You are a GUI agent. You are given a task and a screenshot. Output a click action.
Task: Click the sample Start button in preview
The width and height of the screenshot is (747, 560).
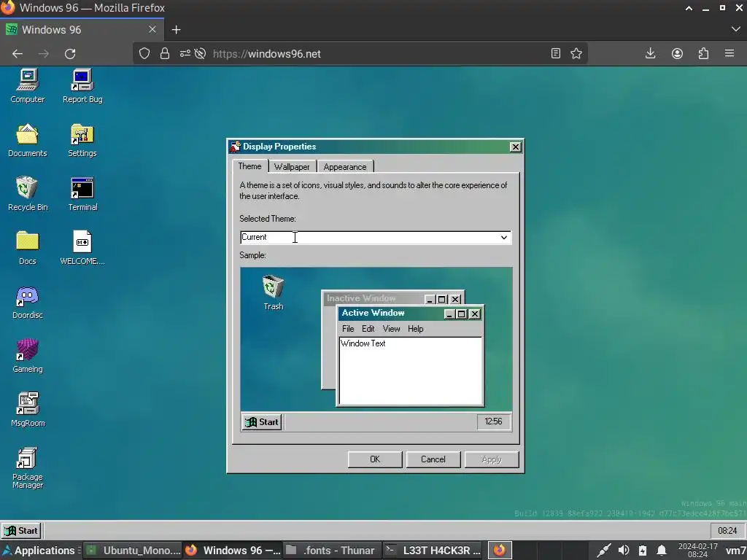(x=262, y=422)
